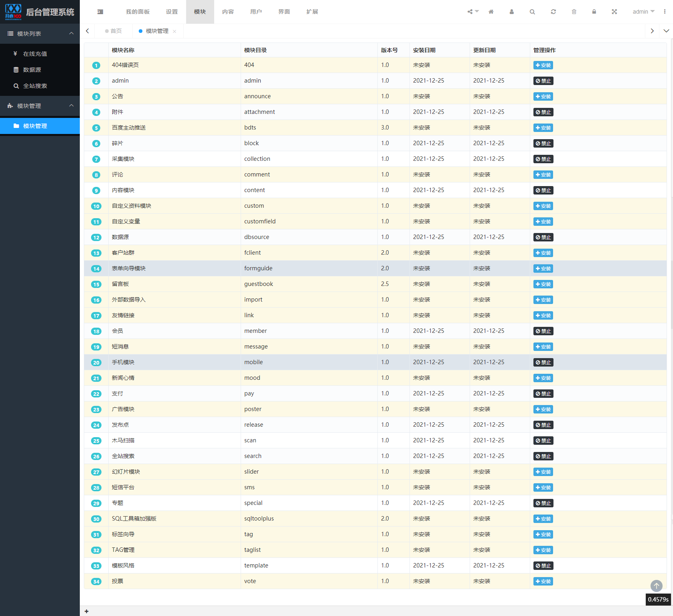Open 数据源 from the module list
This screenshot has height=616, width=673.
coord(34,69)
